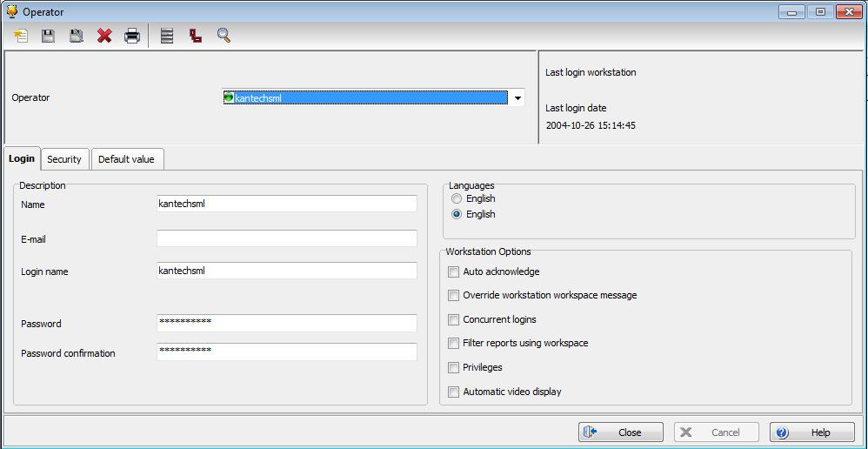This screenshot has width=868, height=449.
Task: Open the Default value tab
Action: pos(127,159)
